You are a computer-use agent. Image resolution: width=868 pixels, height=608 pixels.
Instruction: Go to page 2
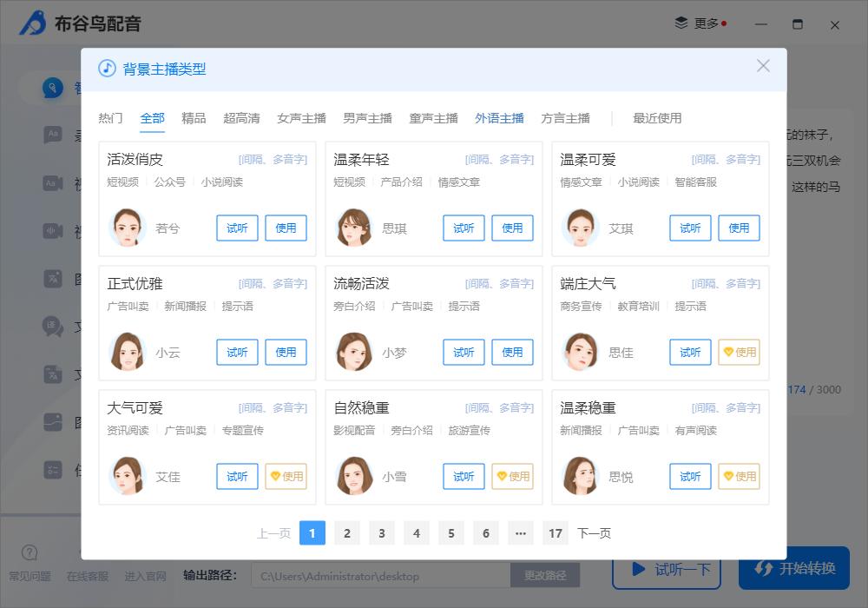click(347, 532)
